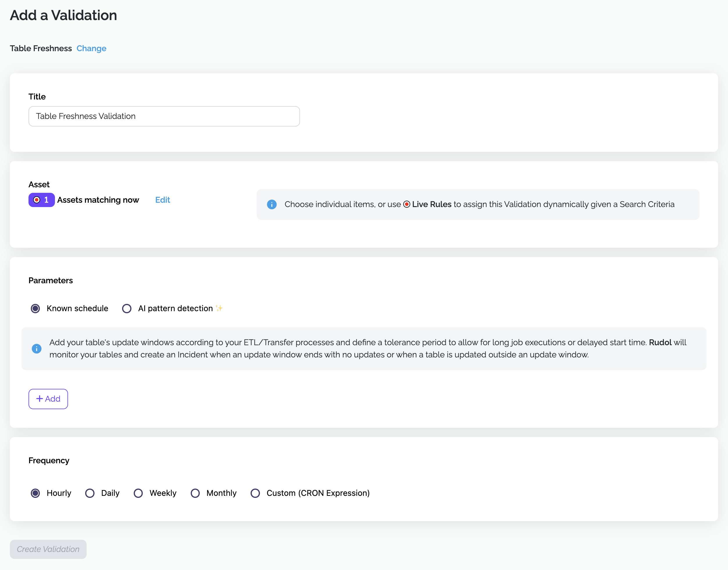This screenshot has height=570, width=728.
Task: Edit the matched assets selection
Action: (163, 199)
